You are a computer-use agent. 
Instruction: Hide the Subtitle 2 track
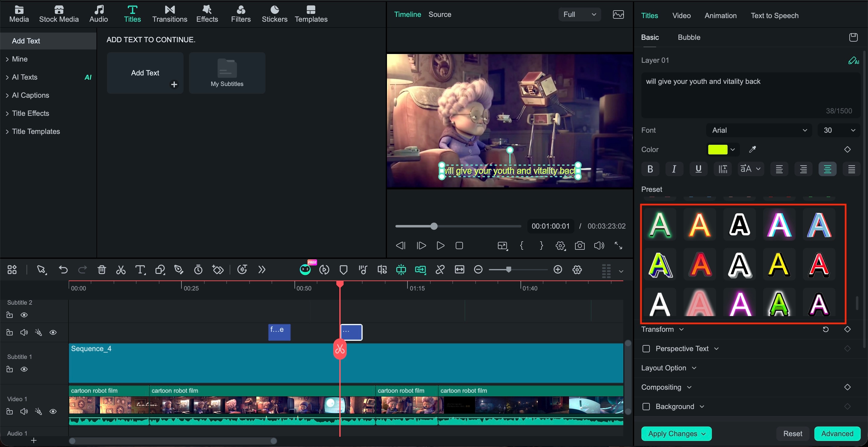(24, 315)
